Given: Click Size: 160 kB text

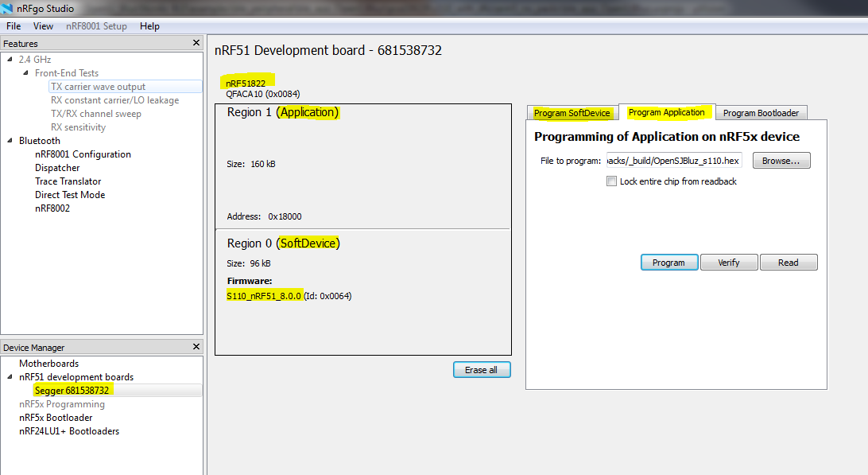Looking at the screenshot, I should pyautogui.click(x=250, y=164).
